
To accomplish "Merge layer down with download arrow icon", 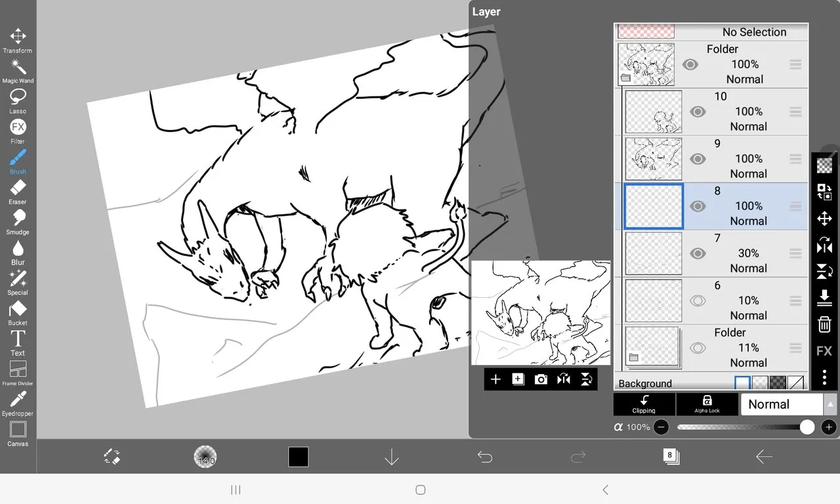I will pos(824,298).
